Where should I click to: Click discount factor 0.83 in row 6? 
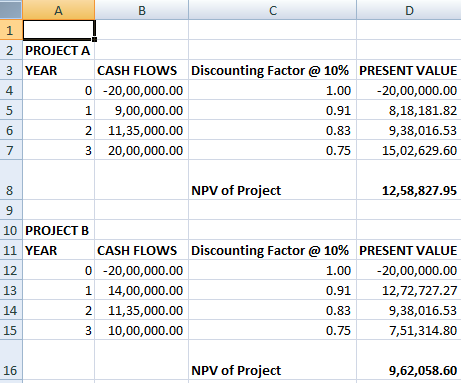tap(272, 130)
